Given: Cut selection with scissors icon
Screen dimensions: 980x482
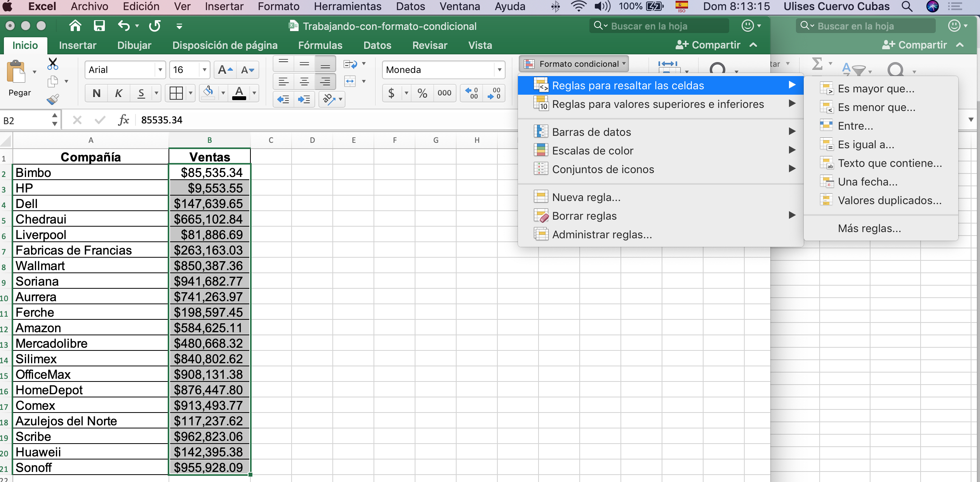Looking at the screenshot, I should point(52,64).
